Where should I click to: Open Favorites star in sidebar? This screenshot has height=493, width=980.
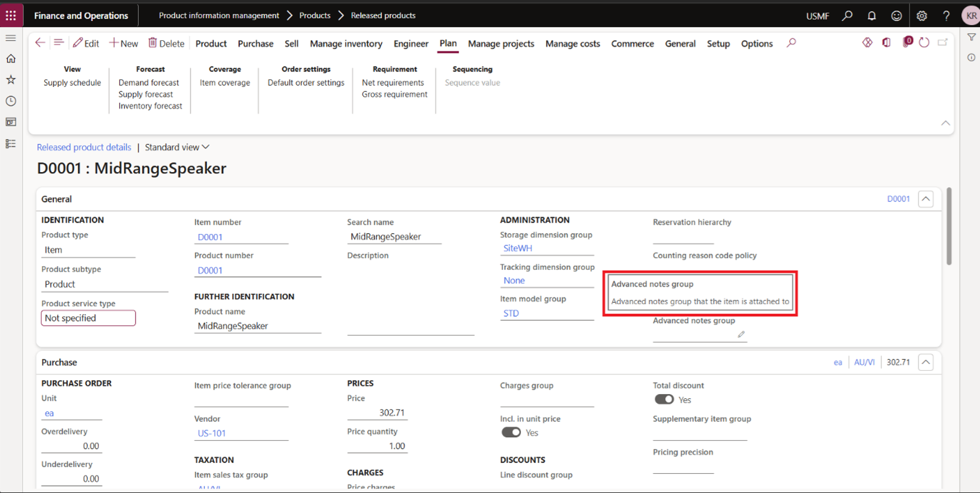[x=11, y=80]
